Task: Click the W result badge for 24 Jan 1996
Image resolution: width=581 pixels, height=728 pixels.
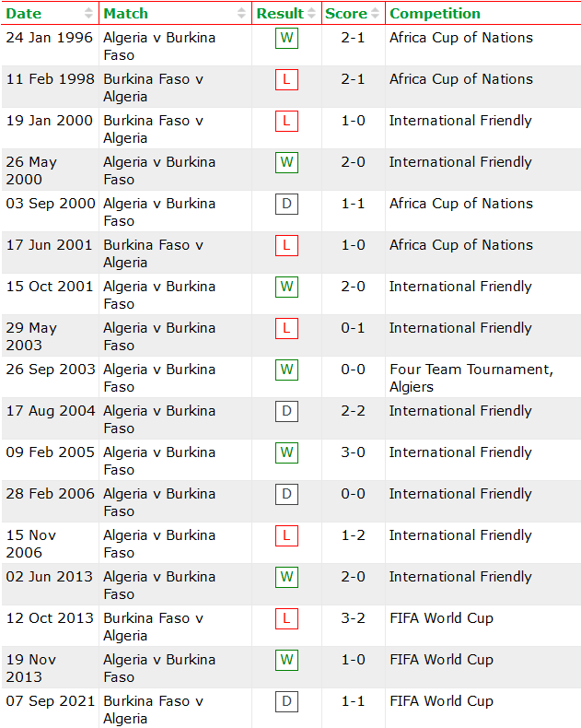Action: [286, 39]
